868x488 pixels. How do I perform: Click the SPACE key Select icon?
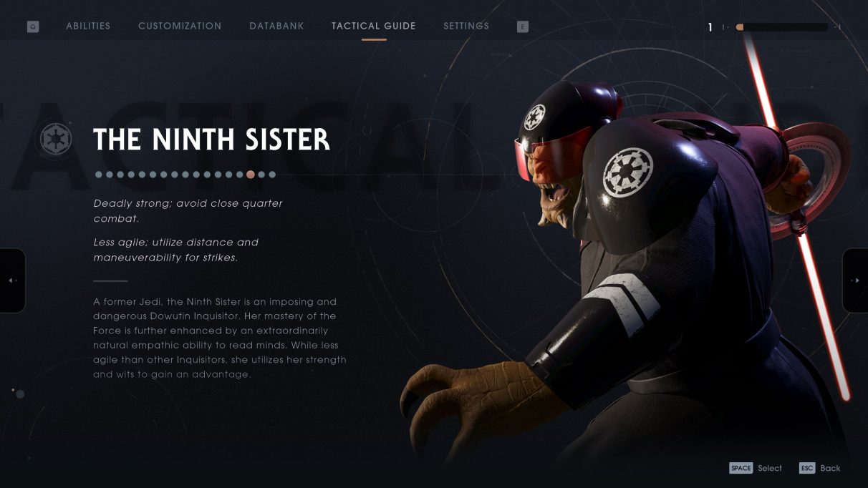point(741,468)
